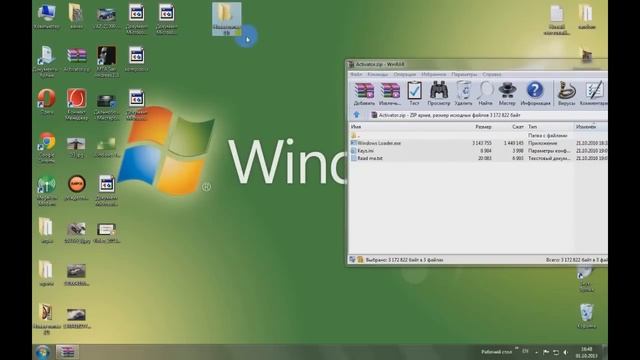Sort by the Размер column header
This screenshot has height=360, width=640.
click(x=483, y=127)
